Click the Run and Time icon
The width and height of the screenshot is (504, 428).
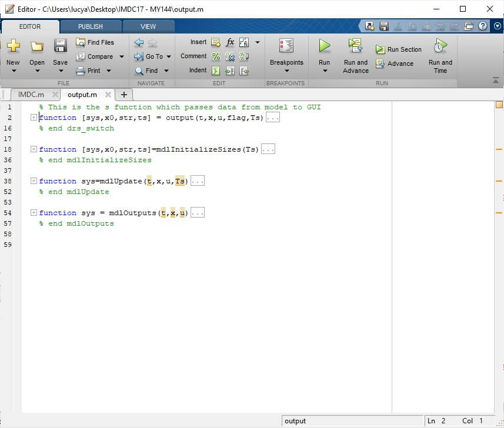click(x=440, y=45)
